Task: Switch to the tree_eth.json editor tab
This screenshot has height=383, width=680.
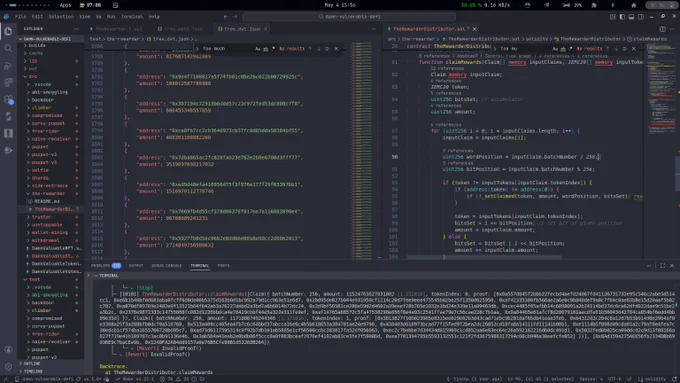Action: 180,29
